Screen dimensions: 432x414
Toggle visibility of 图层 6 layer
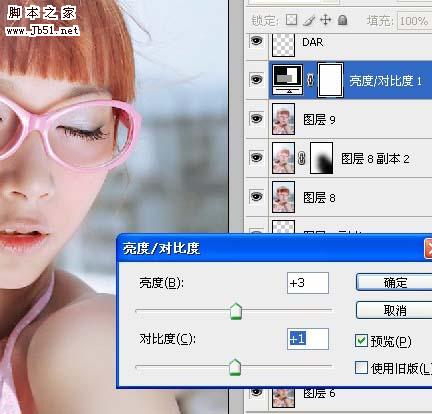(257, 392)
